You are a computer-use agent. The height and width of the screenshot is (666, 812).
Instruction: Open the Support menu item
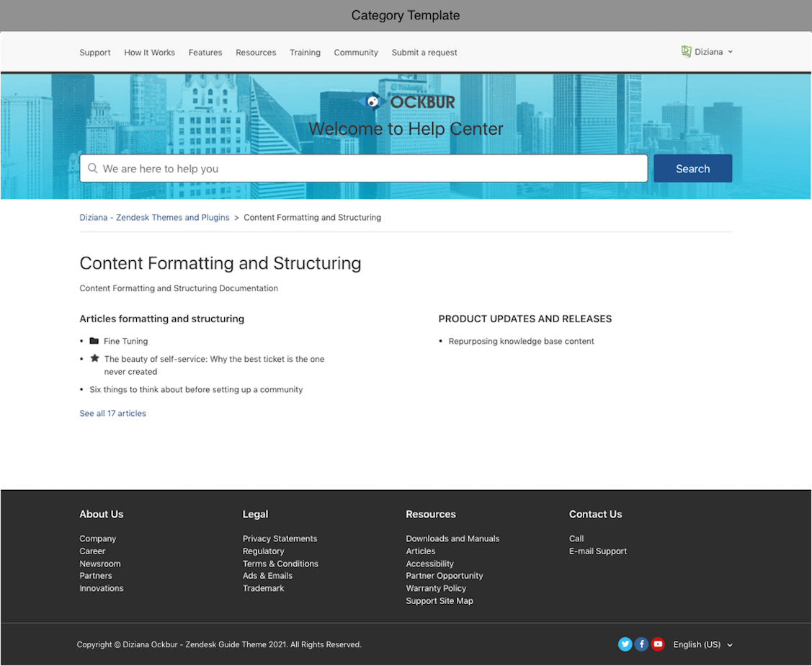coord(95,53)
